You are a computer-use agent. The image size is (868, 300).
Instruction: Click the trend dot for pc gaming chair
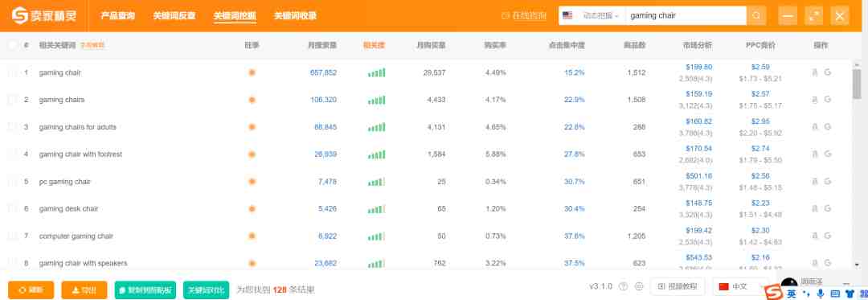pyautogui.click(x=252, y=182)
